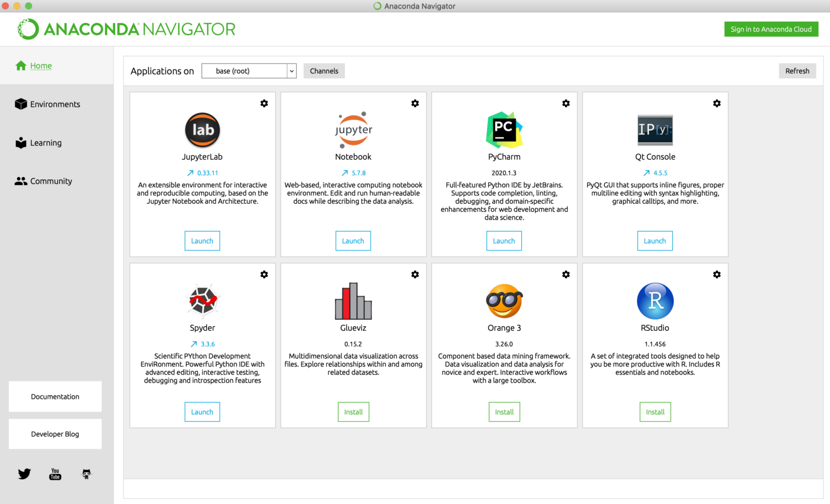Click Notebook update arrow icon
Image resolution: width=830 pixels, height=504 pixels.
click(x=345, y=173)
